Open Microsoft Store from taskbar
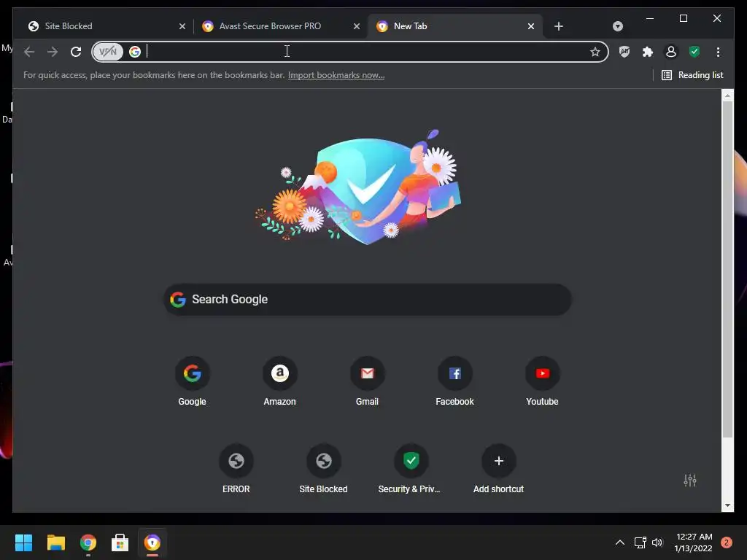Image resolution: width=747 pixels, height=560 pixels. tap(120, 542)
